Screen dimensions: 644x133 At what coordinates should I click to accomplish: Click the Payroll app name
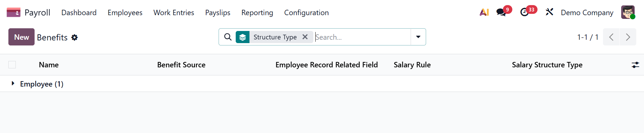click(x=37, y=12)
